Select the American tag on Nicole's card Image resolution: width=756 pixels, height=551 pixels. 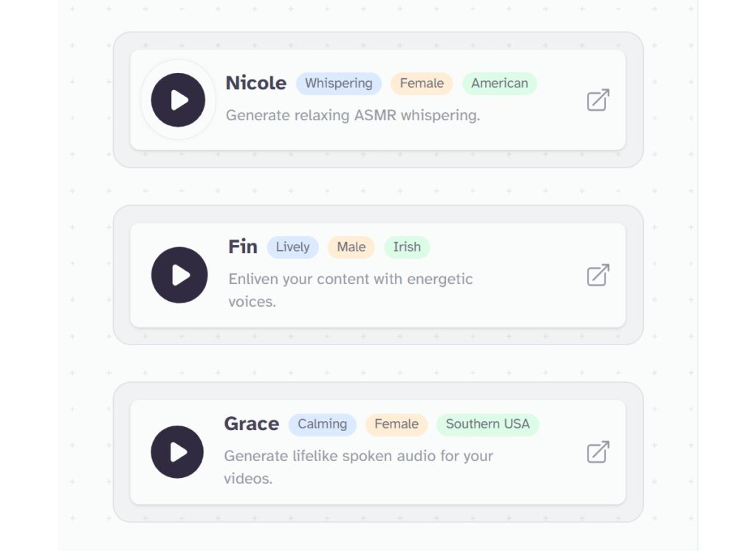[499, 83]
